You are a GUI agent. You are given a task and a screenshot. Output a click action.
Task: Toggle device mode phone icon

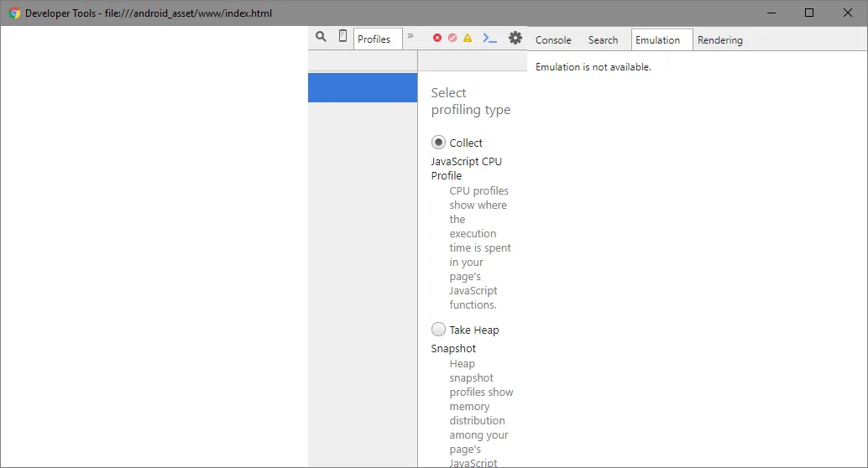coord(342,36)
